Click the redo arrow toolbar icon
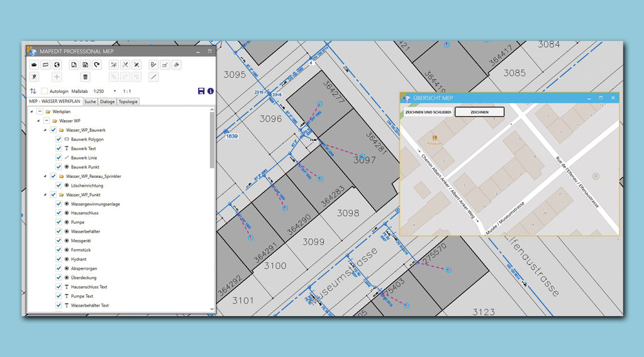Viewport: 644px width, 357px height. coord(97,65)
